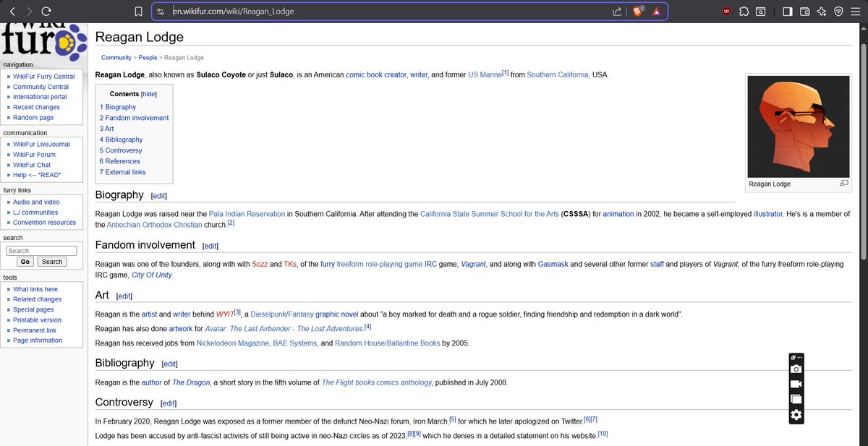Open Page information tool

38,340
